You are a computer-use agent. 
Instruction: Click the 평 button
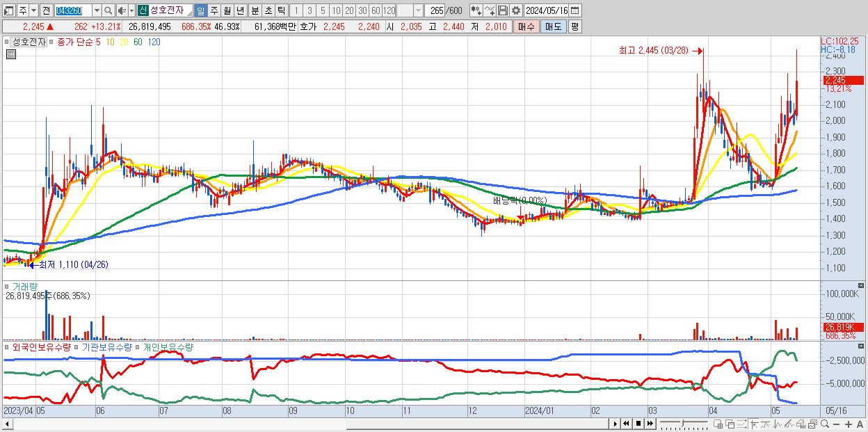pyautogui.click(x=574, y=26)
